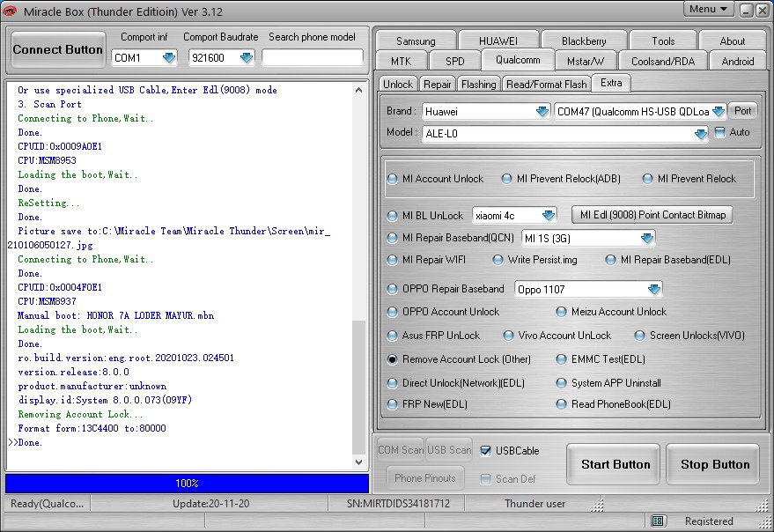This screenshot has width=774, height=532.
Task: Expand the Oppo 1107 dropdown
Action: [654, 290]
